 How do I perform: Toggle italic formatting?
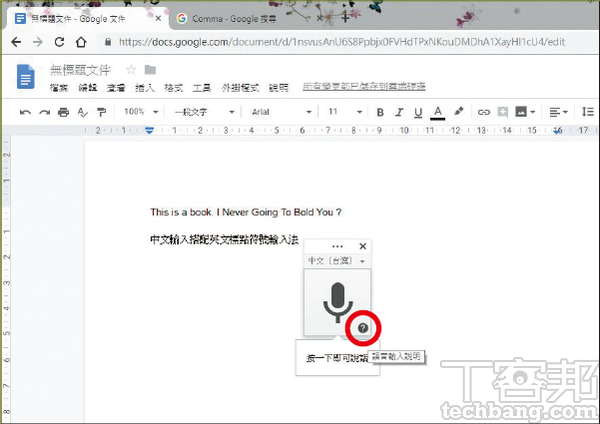tap(398, 112)
